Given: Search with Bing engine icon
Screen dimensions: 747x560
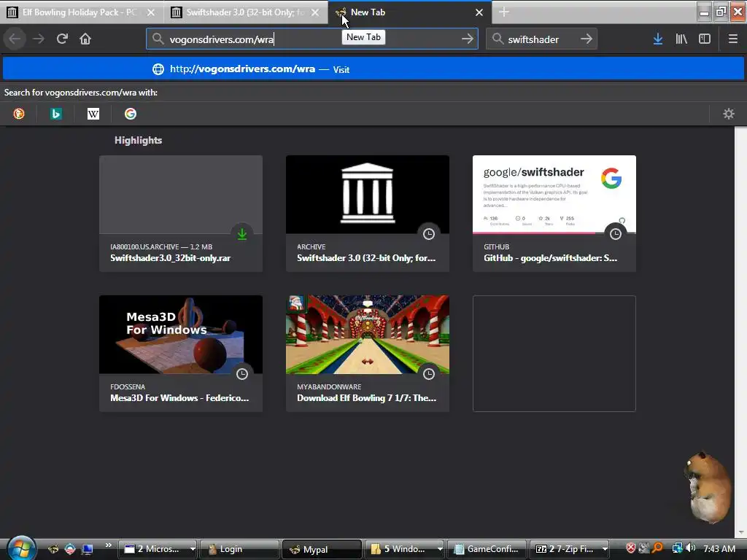Looking at the screenshot, I should coord(56,114).
